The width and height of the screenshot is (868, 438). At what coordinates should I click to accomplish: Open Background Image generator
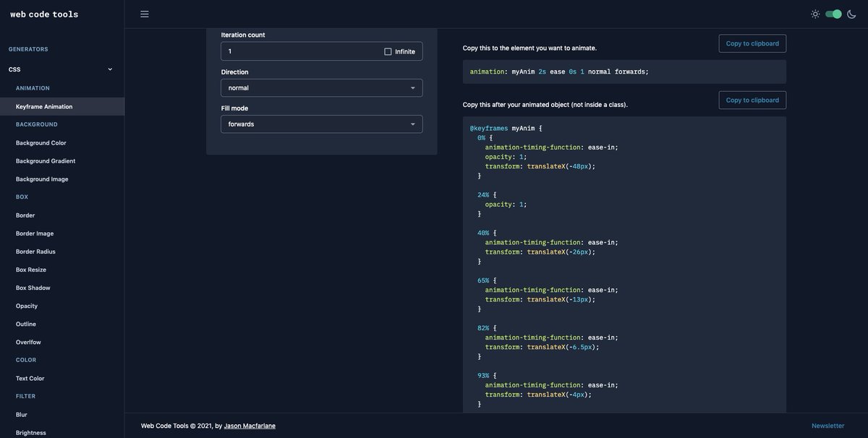click(x=42, y=179)
